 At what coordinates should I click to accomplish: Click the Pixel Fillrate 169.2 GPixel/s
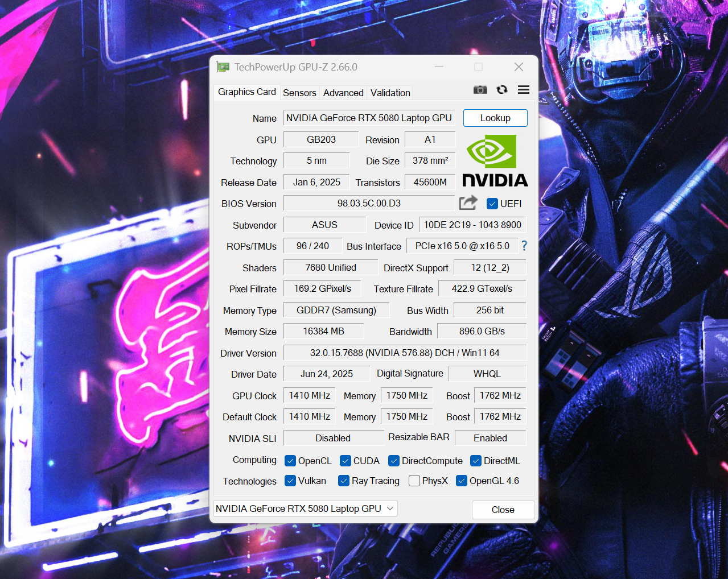tap(323, 288)
